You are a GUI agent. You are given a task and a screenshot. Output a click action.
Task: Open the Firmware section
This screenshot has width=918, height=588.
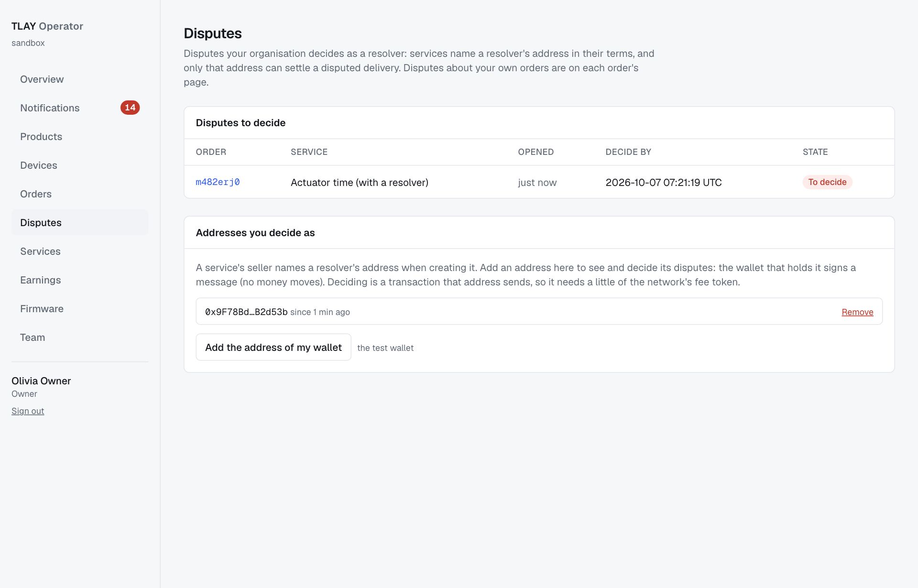coord(80,309)
